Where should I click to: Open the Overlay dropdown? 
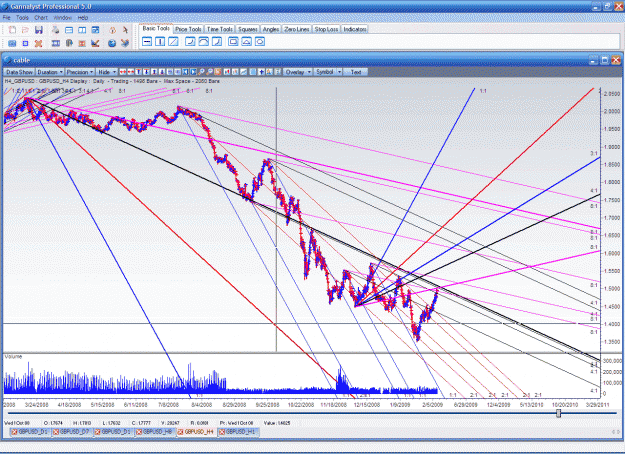pos(298,72)
